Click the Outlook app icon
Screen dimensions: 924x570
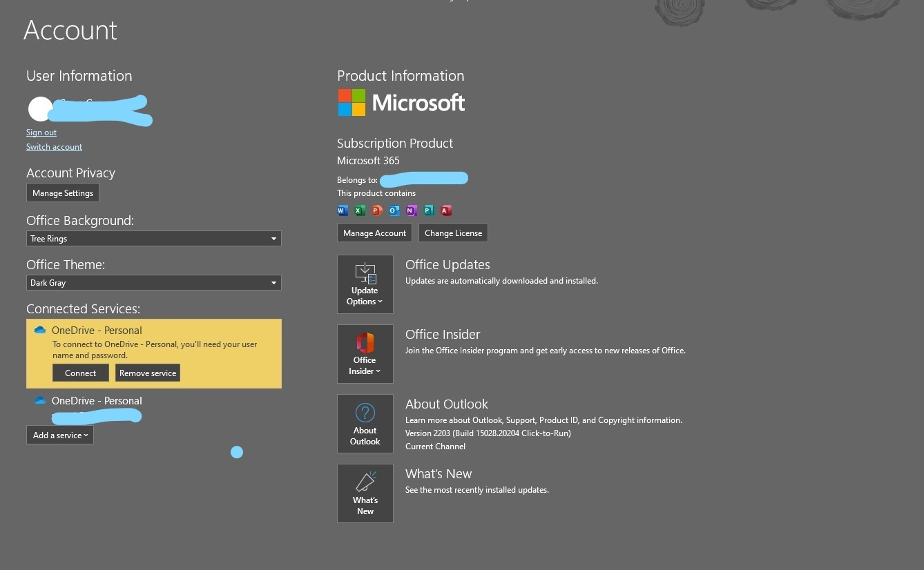pos(394,210)
